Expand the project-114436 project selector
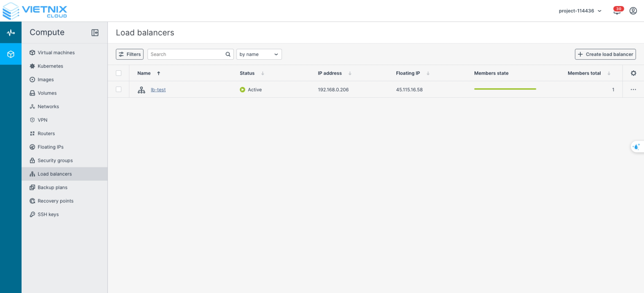Image resolution: width=644 pixels, height=293 pixels. pos(580,11)
